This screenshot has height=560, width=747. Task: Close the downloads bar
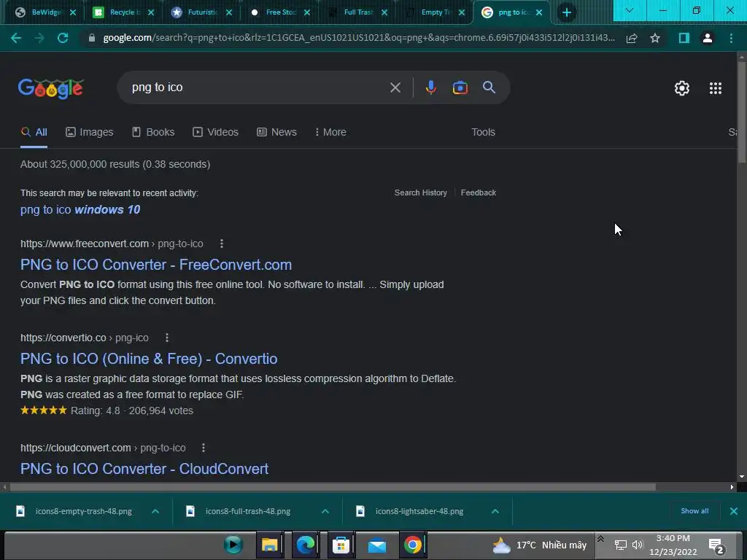734,511
